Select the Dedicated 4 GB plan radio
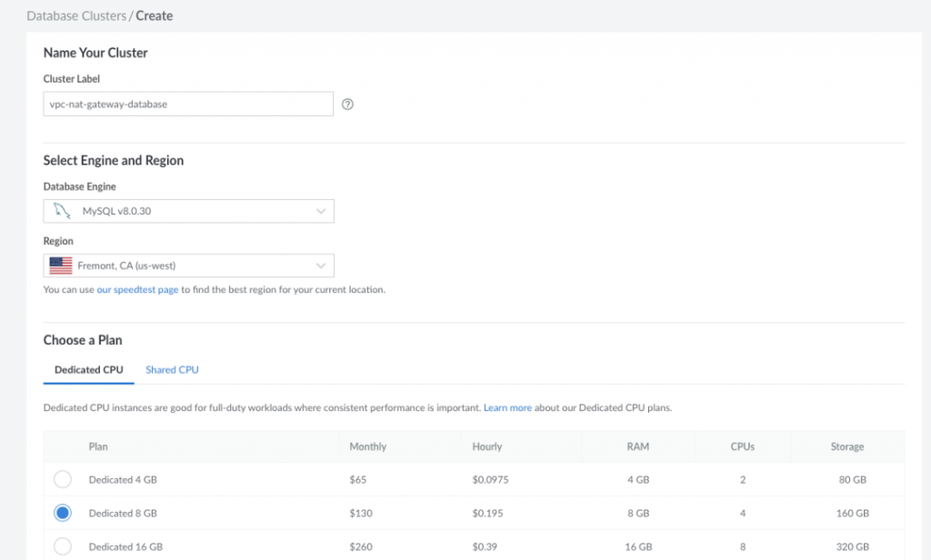The image size is (931, 560). pyautogui.click(x=63, y=479)
